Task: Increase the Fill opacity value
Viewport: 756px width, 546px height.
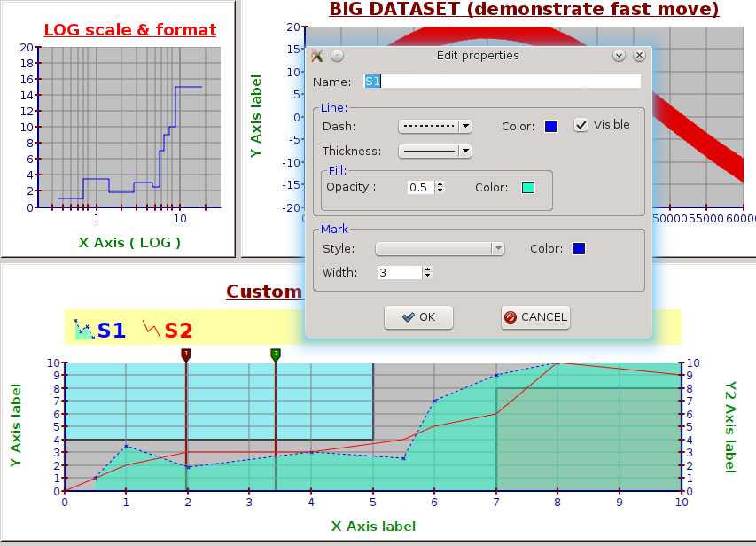Action: [440, 183]
